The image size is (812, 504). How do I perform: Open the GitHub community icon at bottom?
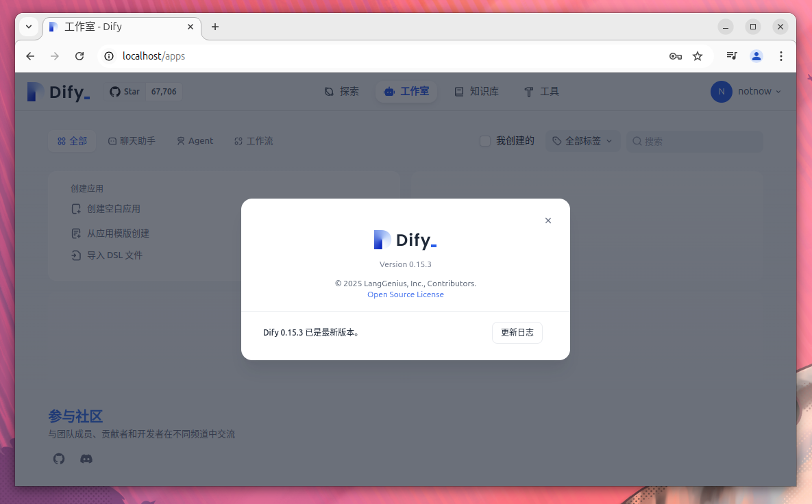tap(58, 459)
